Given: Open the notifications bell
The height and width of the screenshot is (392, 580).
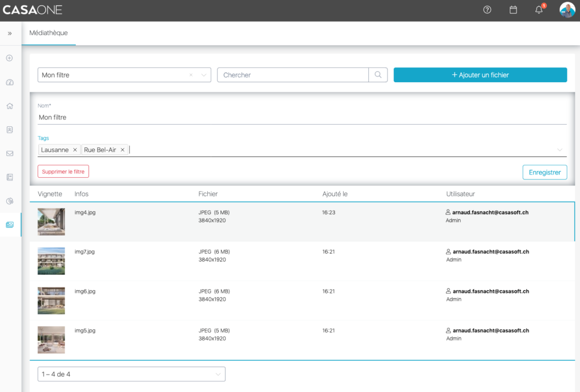Looking at the screenshot, I should (539, 10).
